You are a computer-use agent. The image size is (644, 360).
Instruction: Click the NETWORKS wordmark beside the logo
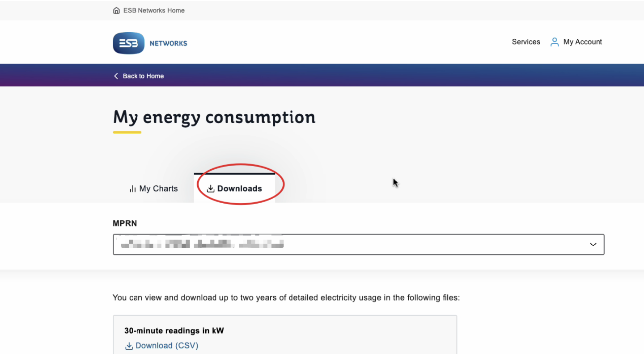coord(168,43)
